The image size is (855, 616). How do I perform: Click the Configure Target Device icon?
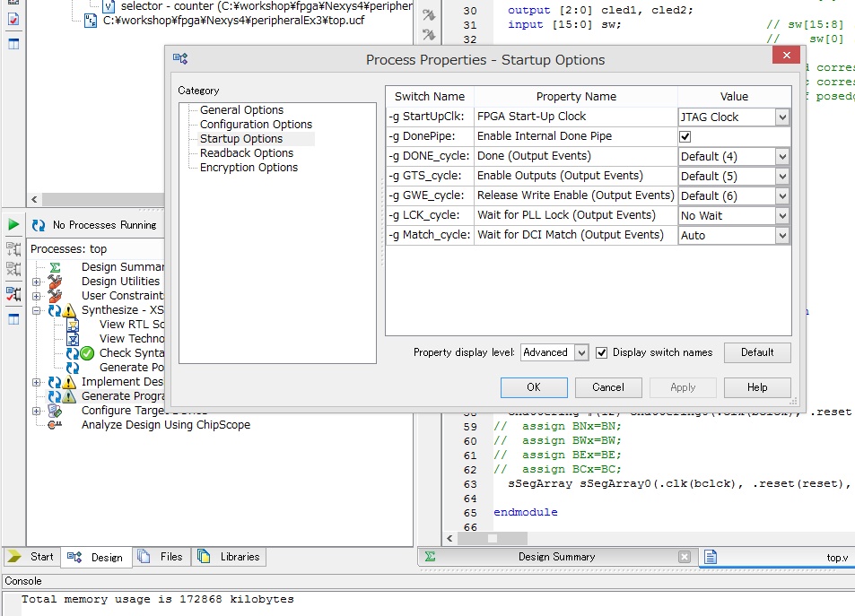click(x=55, y=411)
